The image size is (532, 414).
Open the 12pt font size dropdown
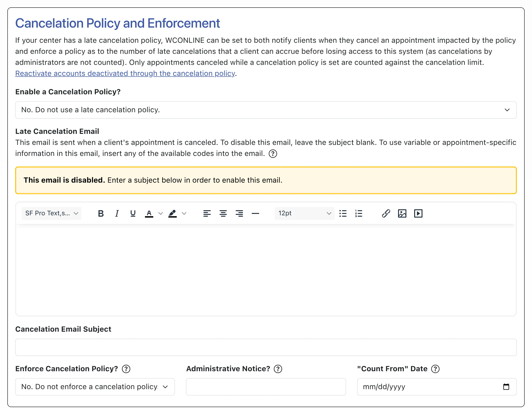(x=304, y=213)
